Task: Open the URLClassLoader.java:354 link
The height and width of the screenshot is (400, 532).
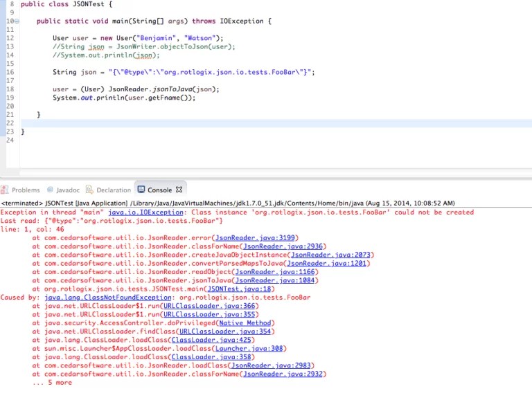Action: tap(225, 331)
